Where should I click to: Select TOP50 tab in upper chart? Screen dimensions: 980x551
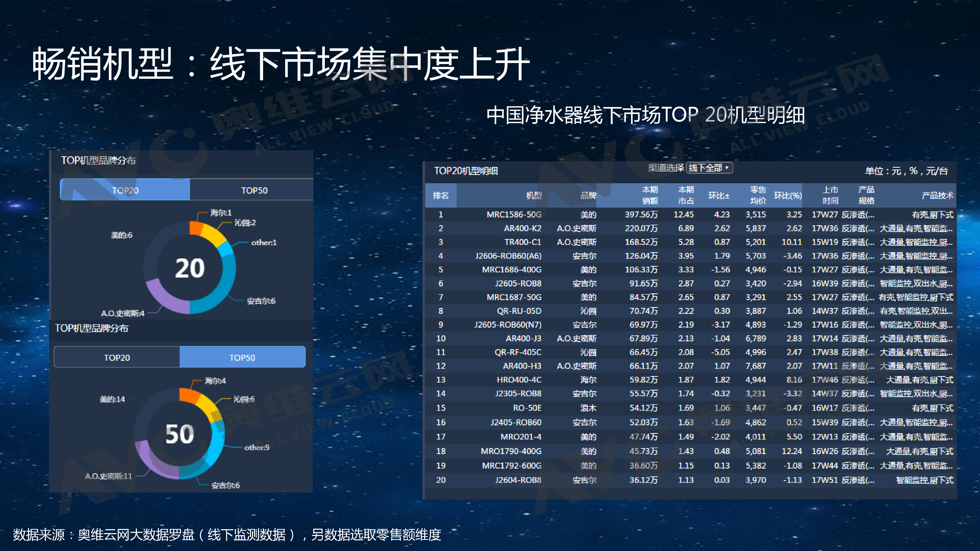pyautogui.click(x=254, y=190)
